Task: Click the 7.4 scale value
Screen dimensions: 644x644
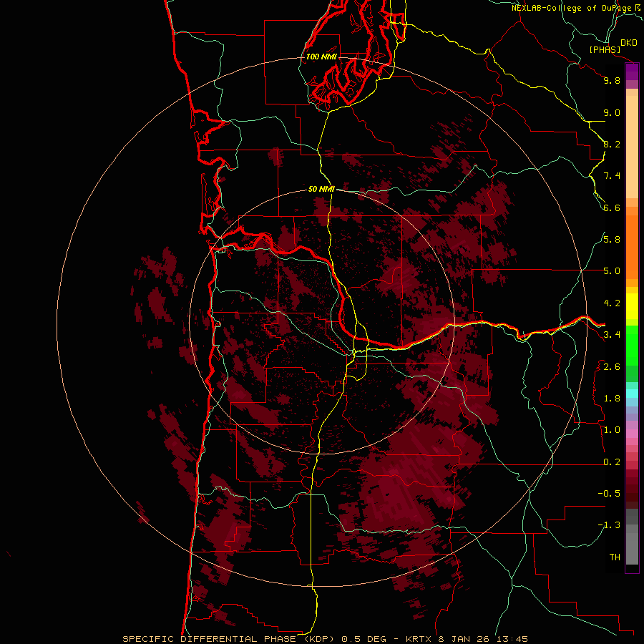Action: 612,176
